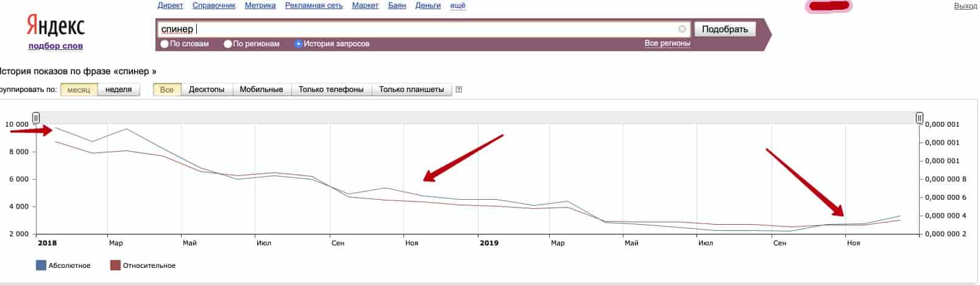Select the По регионам radio option
Screen dimensions: 980x285
[228, 44]
